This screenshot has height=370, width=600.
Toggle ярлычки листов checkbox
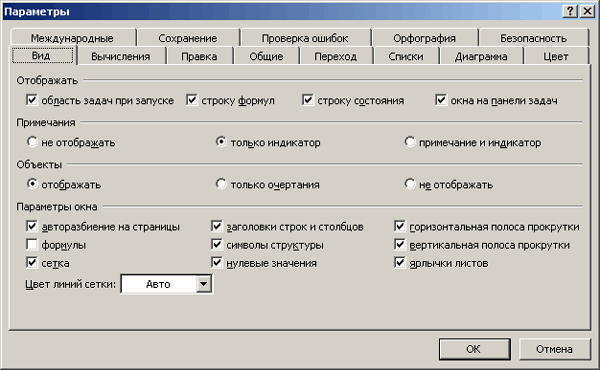pyautogui.click(x=400, y=263)
